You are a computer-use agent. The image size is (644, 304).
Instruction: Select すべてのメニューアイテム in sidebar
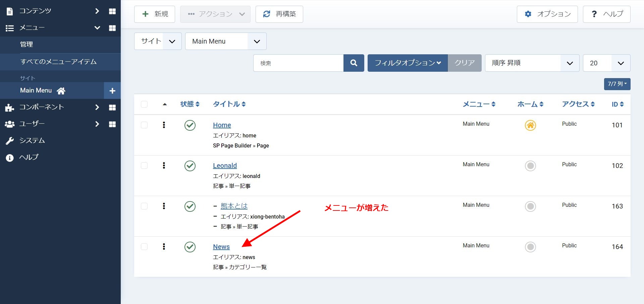point(58,62)
